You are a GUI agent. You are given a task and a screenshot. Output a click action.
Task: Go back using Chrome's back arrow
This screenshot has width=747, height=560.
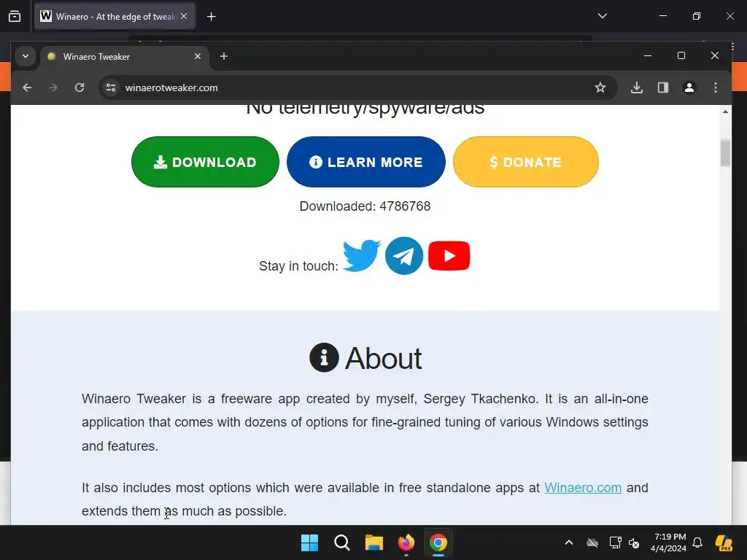27,87
